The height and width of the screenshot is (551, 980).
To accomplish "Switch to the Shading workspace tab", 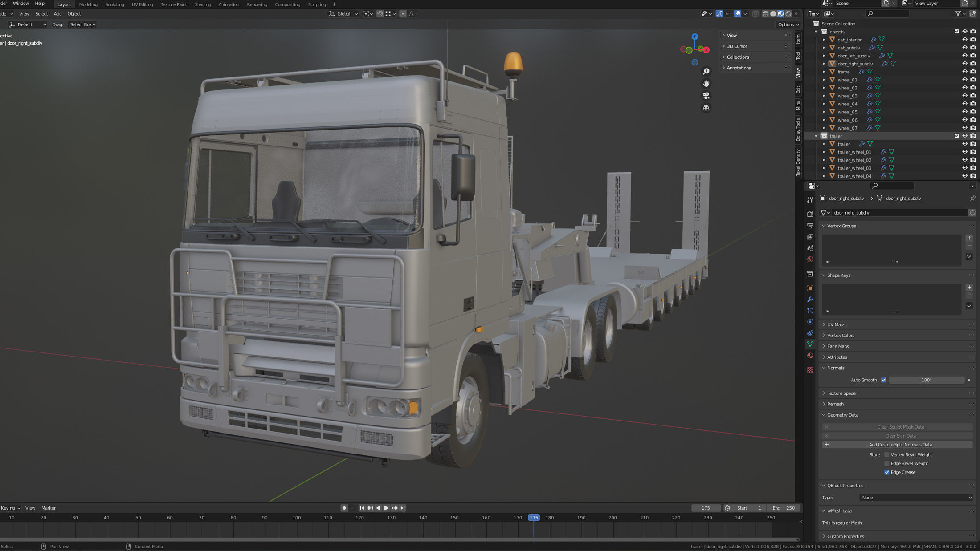I will (202, 4).
